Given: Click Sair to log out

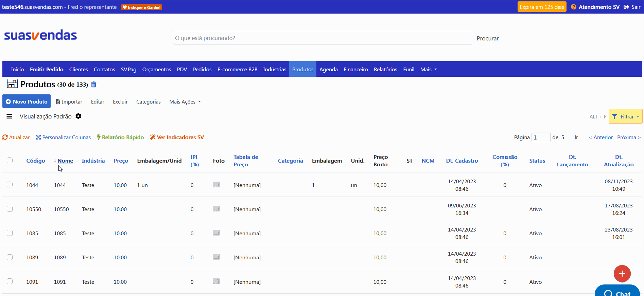Looking at the screenshot, I should (x=632, y=7).
